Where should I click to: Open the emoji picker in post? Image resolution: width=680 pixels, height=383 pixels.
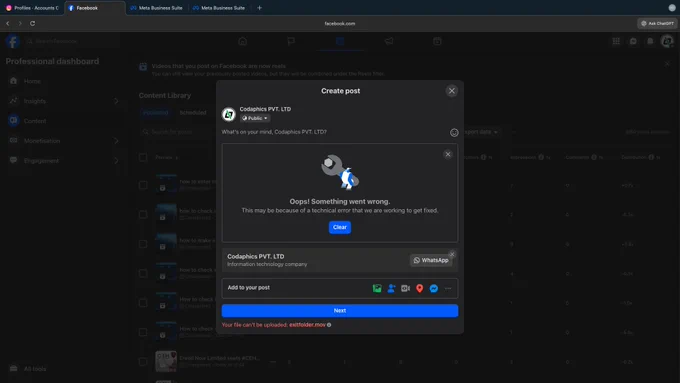(x=454, y=133)
